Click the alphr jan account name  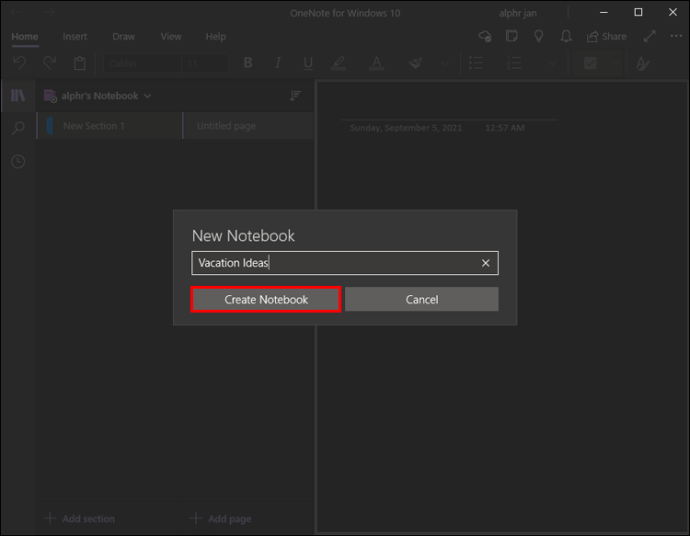coord(518,13)
